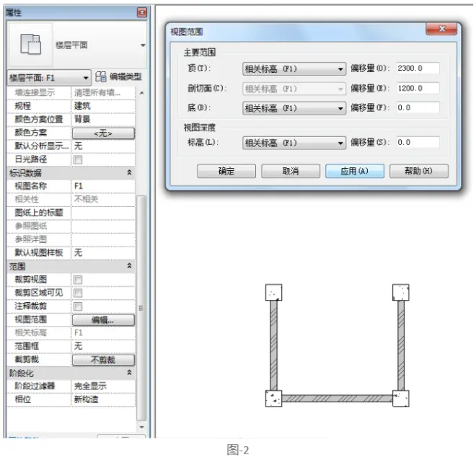This screenshot has width=476, height=460.
Task: Click the 默认分析显示 value 无
Action: coord(103,146)
